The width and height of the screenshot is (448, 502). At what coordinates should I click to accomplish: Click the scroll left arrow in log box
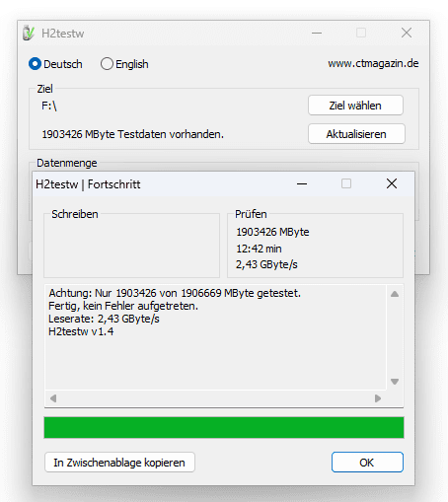coord(53,398)
